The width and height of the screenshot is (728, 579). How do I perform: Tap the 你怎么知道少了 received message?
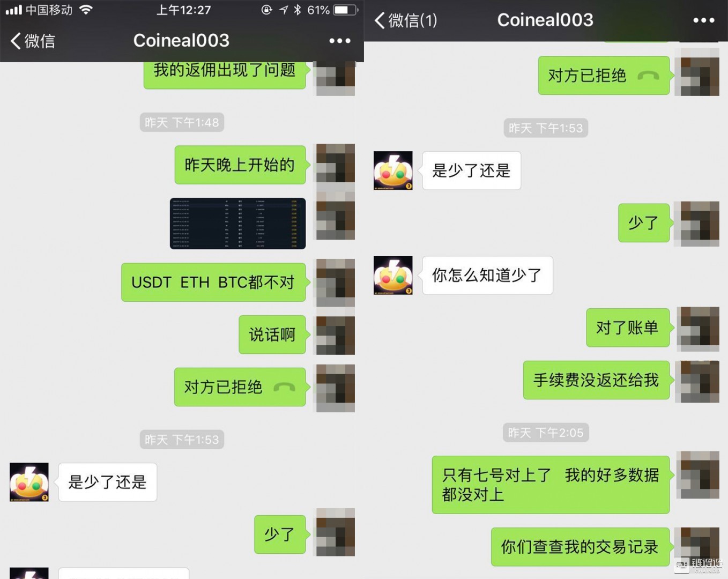487,276
